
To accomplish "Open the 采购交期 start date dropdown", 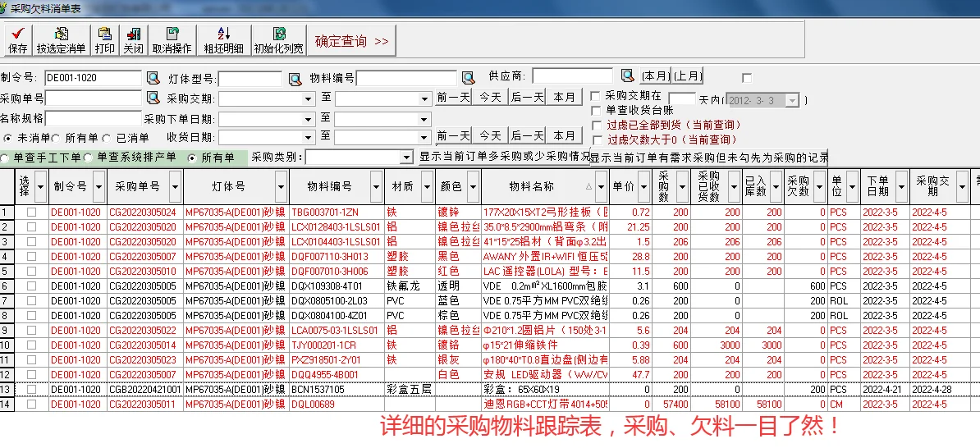I will click(x=308, y=99).
